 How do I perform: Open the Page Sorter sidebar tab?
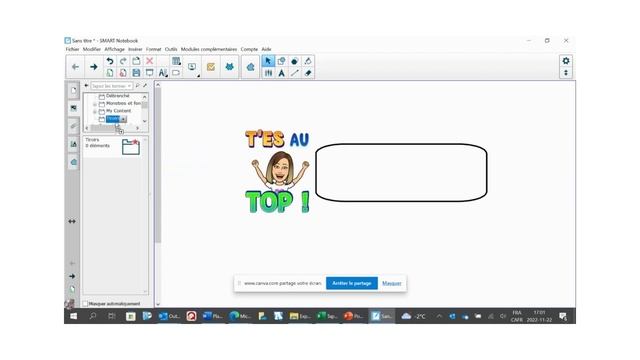click(x=73, y=90)
